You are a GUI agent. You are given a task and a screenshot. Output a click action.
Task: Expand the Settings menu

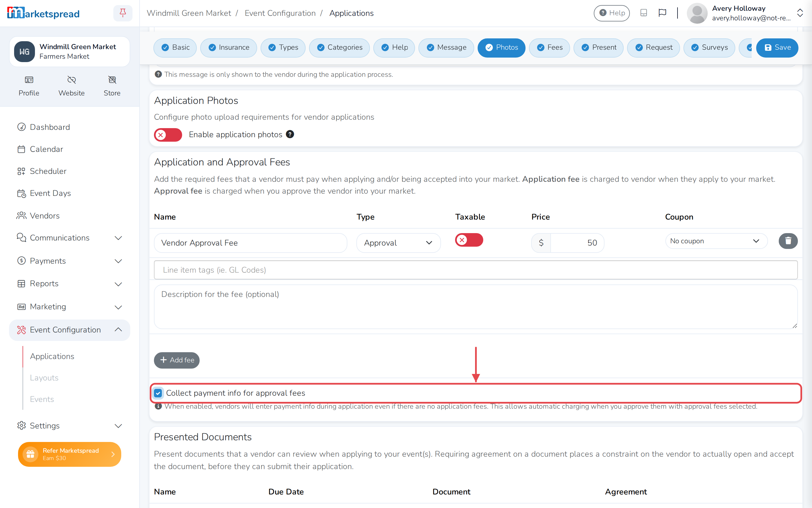69,426
